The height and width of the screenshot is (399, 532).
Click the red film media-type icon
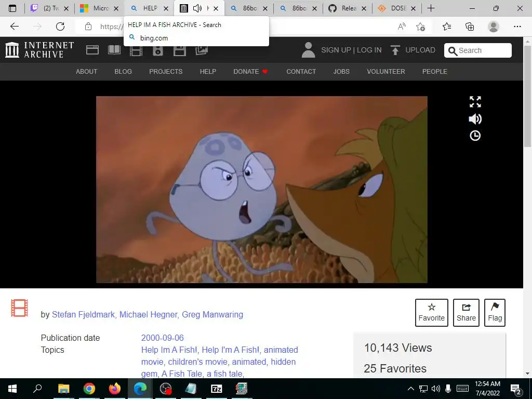click(19, 308)
